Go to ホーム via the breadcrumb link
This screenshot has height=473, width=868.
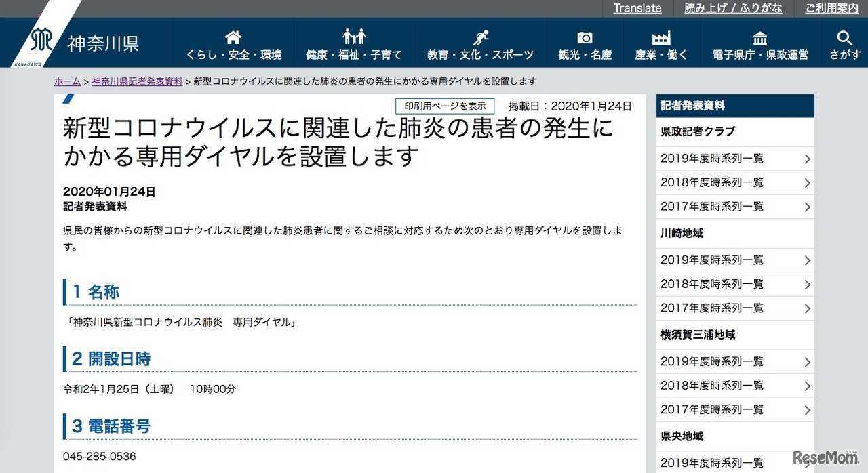click(x=67, y=81)
